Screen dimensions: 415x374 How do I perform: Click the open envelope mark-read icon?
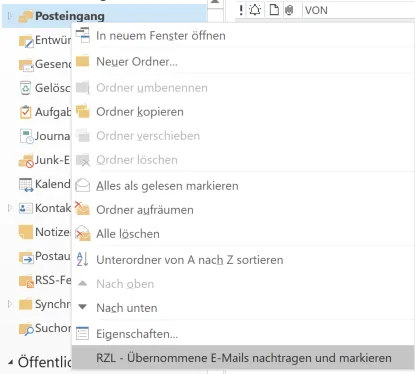[82, 185]
